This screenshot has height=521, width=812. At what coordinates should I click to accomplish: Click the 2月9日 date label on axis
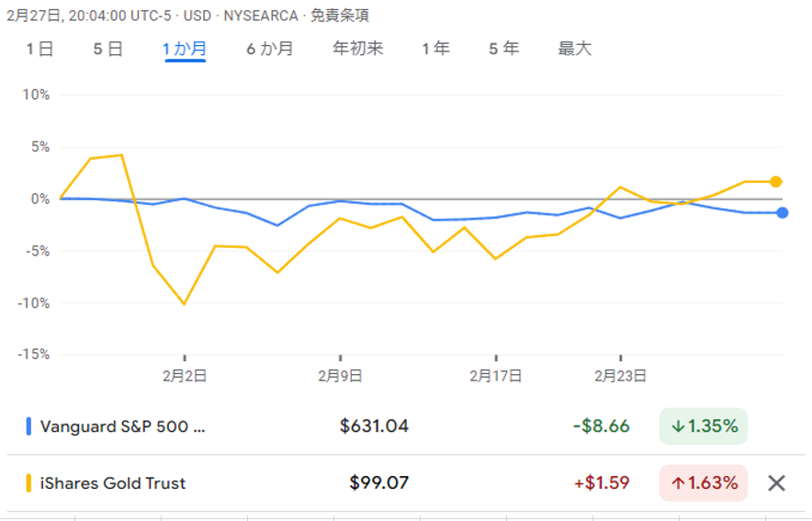[340, 376]
